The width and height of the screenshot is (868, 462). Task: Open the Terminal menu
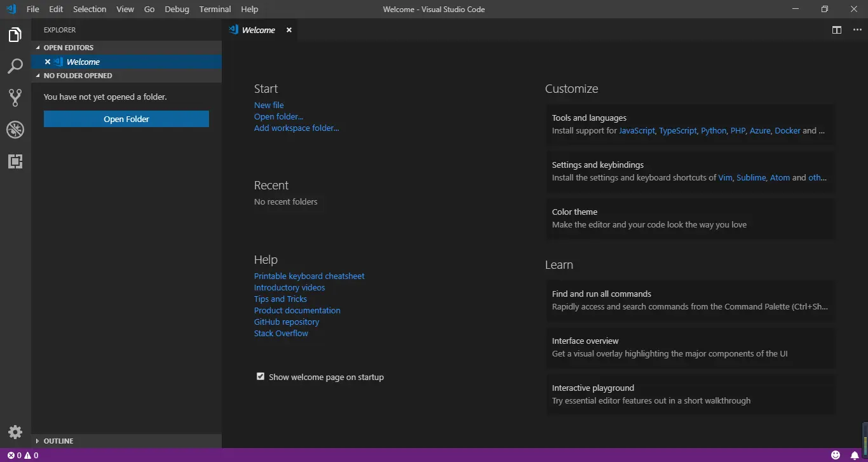[215, 9]
